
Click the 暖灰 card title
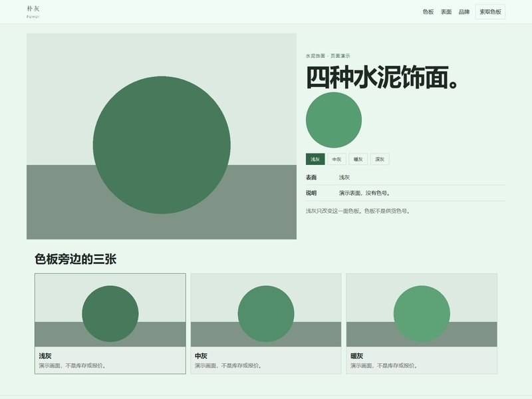click(x=356, y=356)
